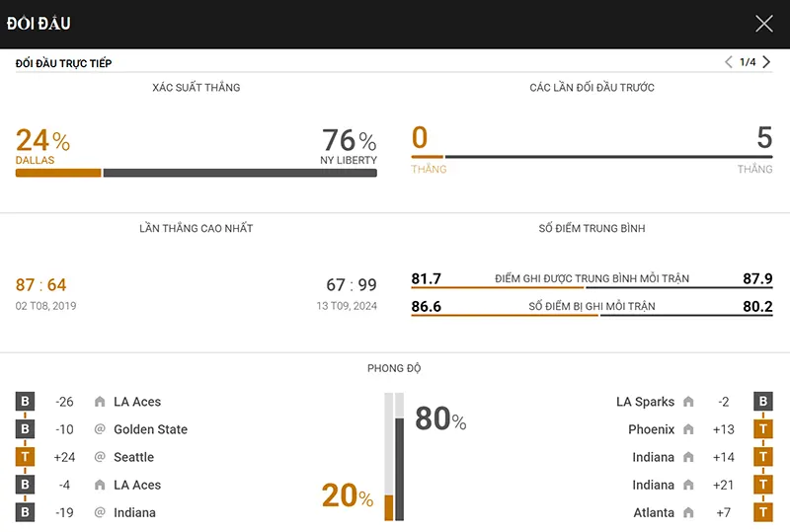Click the home icon beside LA Sparks
This screenshot has width=790, height=532.
coord(688,402)
